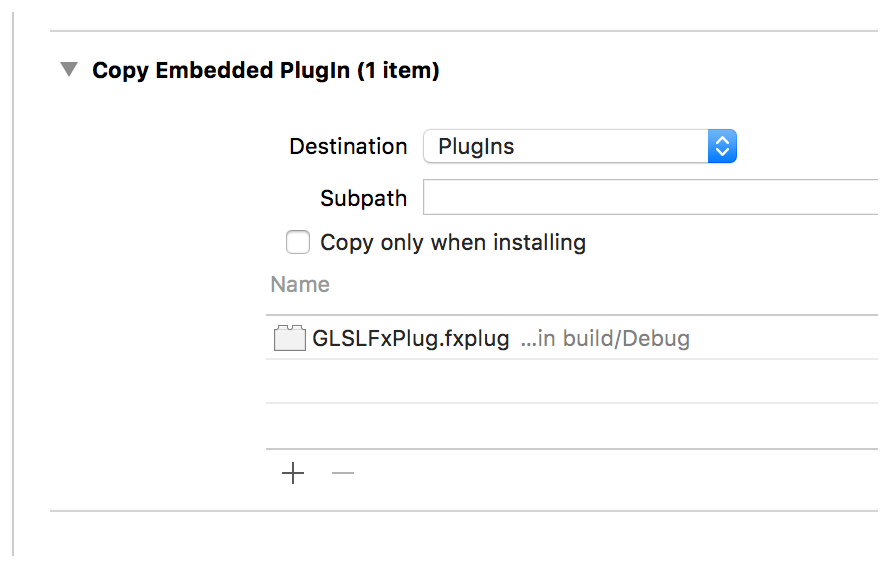890x568 pixels.
Task: Click the Copy Embedded PlugIn section title
Action: pos(221,71)
